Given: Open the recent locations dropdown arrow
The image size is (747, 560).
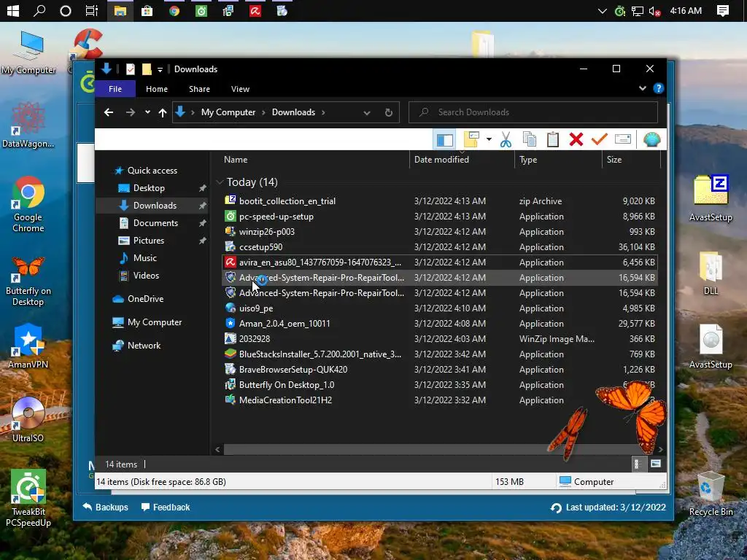Looking at the screenshot, I should click(147, 112).
